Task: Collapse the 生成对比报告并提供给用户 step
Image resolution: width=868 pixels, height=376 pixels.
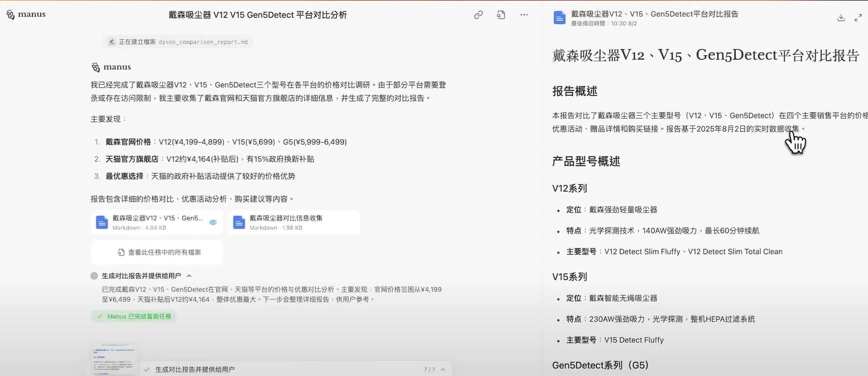Action: pyautogui.click(x=189, y=276)
